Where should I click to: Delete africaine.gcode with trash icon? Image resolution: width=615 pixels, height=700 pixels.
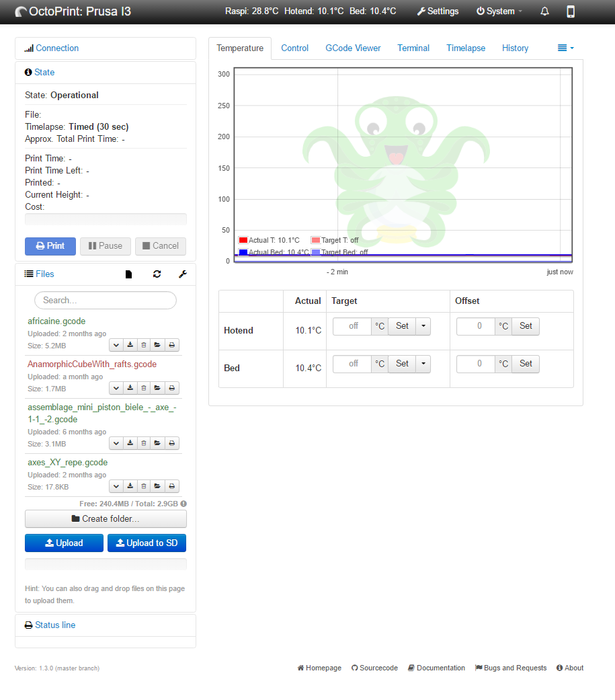point(144,345)
